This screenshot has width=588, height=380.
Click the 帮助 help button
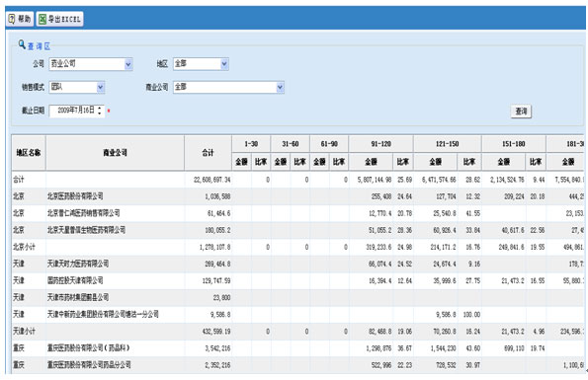(x=20, y=19)
